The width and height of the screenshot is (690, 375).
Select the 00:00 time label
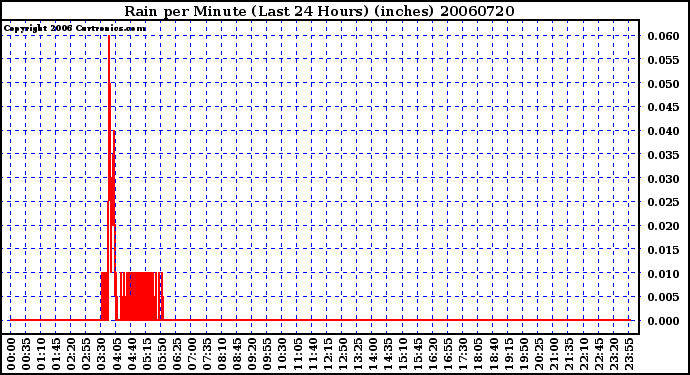click(x=11, y=354)
